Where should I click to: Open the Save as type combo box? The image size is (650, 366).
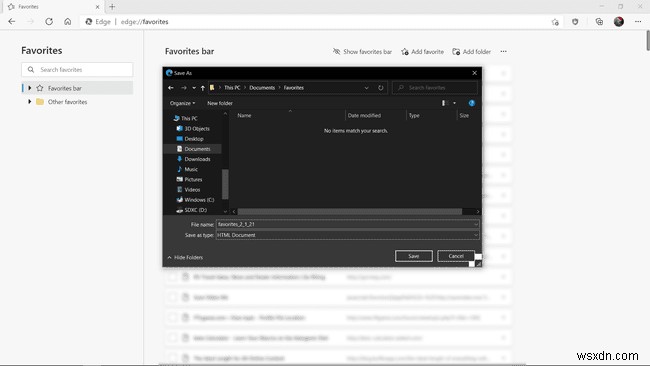[x=347, y=235]
